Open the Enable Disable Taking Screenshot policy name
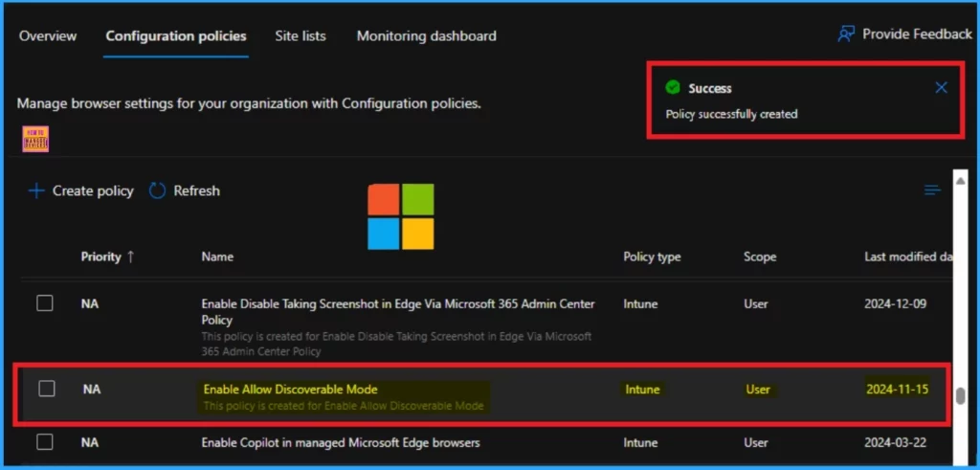 pos(397,312)
